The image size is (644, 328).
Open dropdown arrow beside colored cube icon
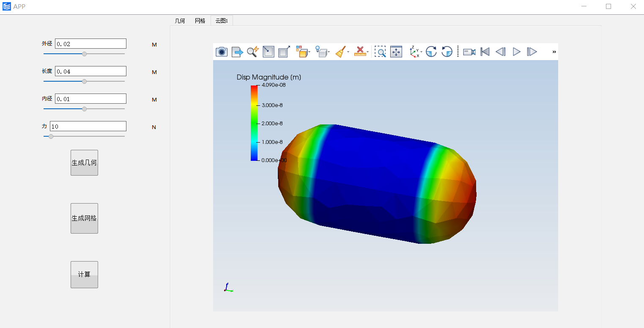(310, 52)
